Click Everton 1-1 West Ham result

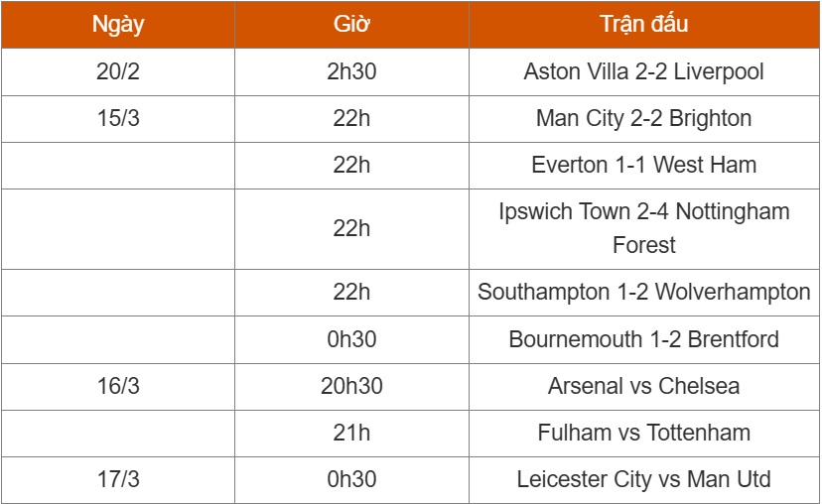644,165
